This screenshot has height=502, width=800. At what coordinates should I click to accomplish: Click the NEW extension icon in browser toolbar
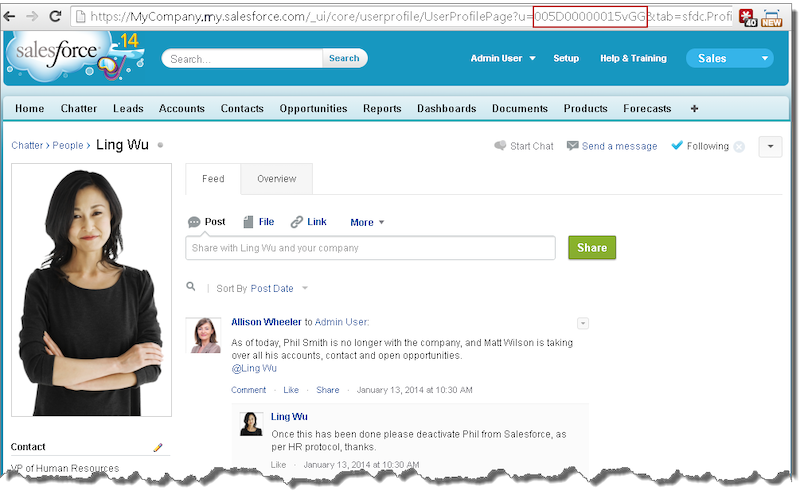[x=771, y=18]
